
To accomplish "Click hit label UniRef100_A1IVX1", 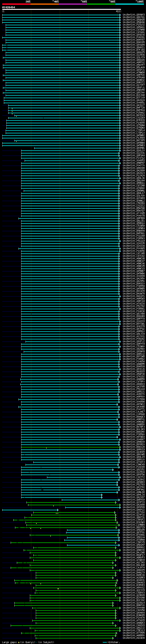I will tap(133, 336).
